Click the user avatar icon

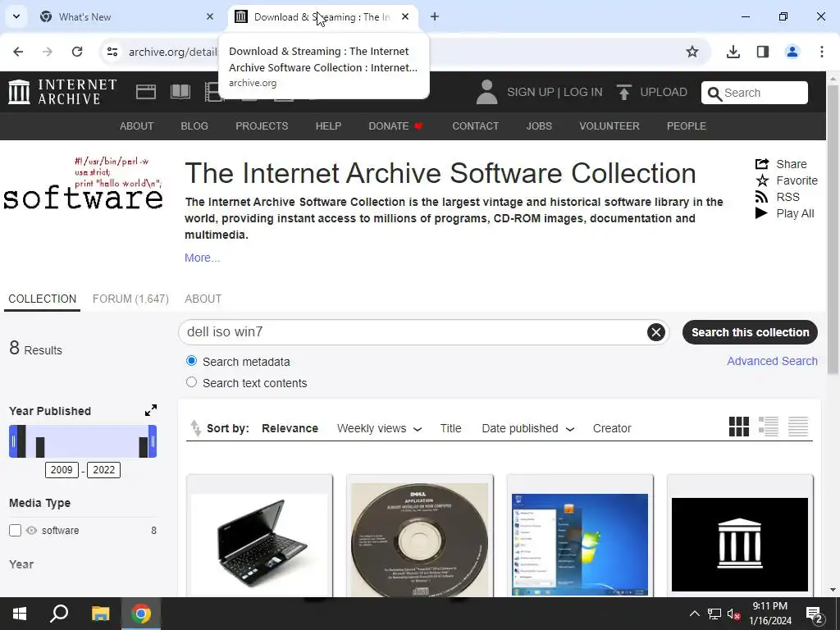click(486, 92)
